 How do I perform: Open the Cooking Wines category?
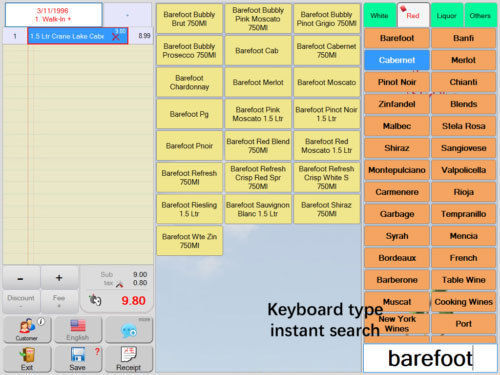(464, 302)
